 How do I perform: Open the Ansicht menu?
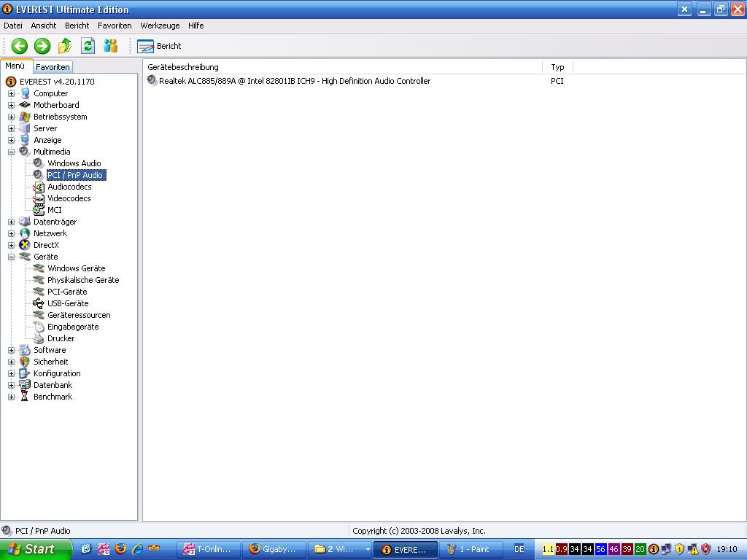43,26
